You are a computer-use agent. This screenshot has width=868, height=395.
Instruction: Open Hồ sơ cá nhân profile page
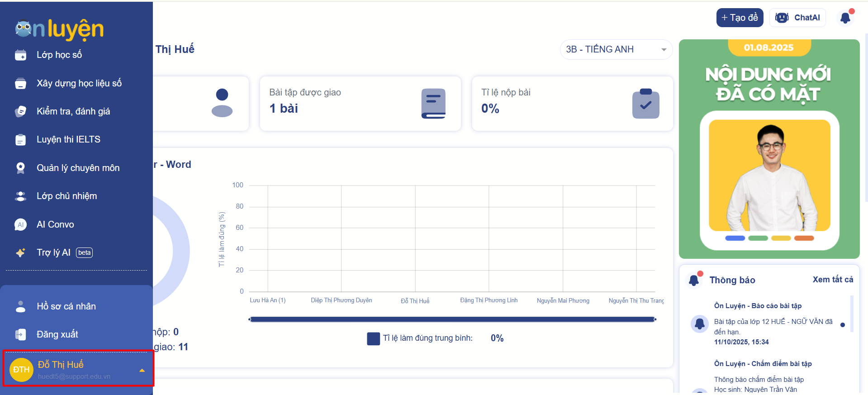[66, 306]
